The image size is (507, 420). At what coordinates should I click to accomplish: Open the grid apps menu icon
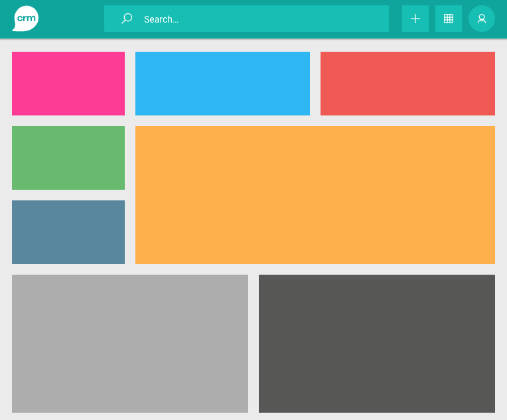pos(449,19)
